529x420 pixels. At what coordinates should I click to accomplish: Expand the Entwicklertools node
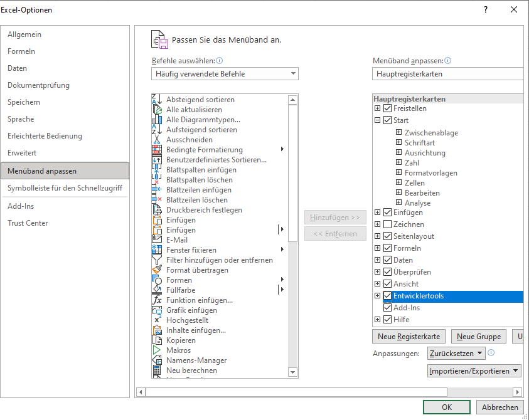(378, 296)
